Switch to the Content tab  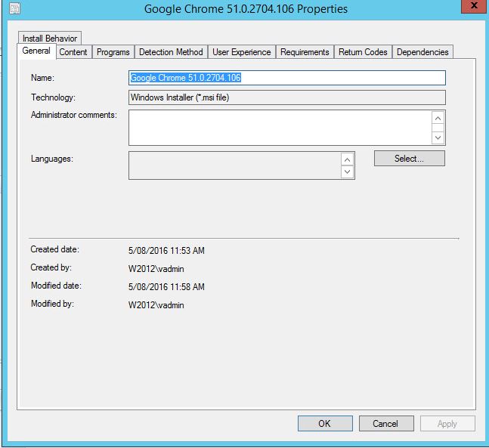[x=73, y=52]
